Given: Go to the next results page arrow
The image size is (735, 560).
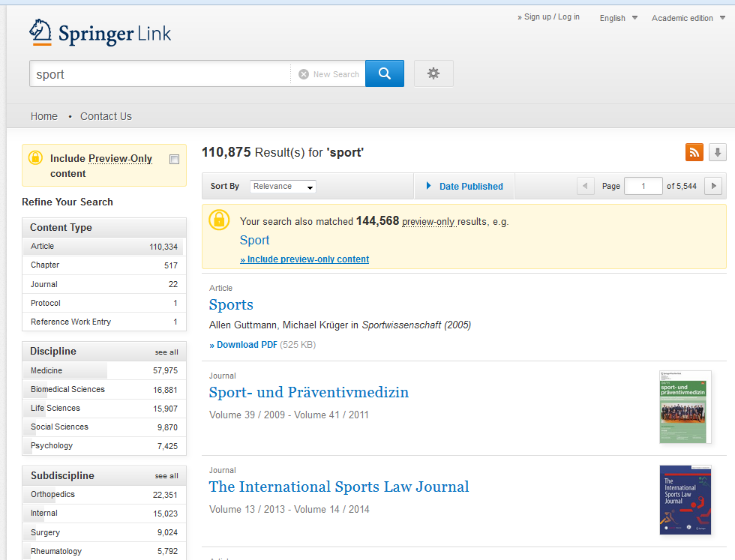Looking at the screenshot, I should point(713,186).
